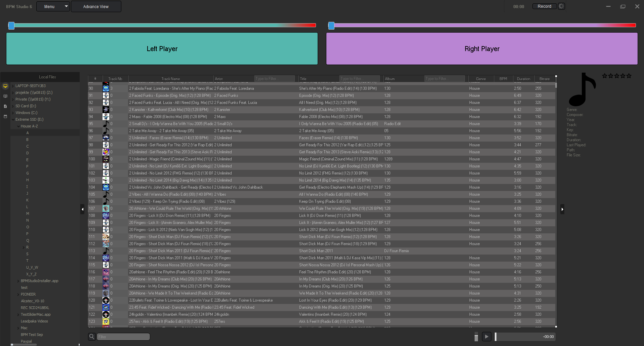This screenshot has width=644, height=346.
Task: Click the album art thumbnail for track 100
Action: tap(106, 159)
